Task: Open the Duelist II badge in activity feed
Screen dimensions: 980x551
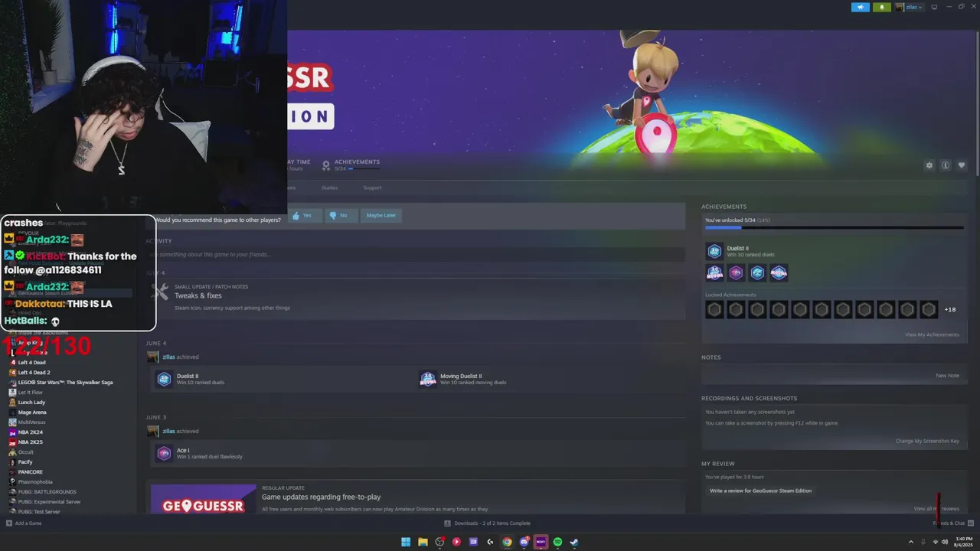Action: (x=164, y=379)
